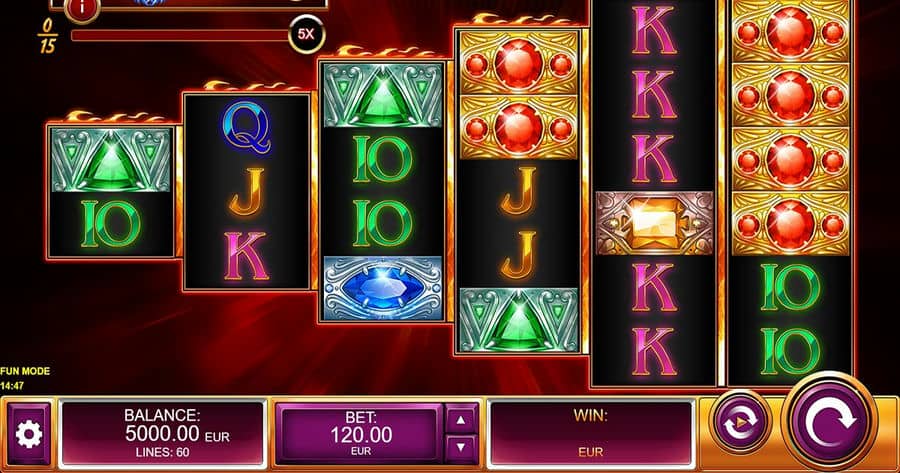The width and height of the screenshot is (900, 473).
Task: Click the orange topaz gem symbol
Action: click(654, 223)
